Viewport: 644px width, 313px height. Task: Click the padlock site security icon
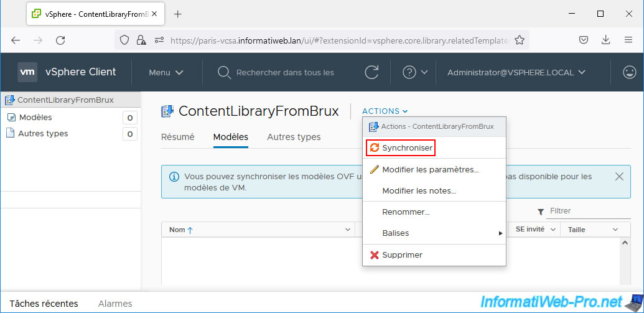141,40
